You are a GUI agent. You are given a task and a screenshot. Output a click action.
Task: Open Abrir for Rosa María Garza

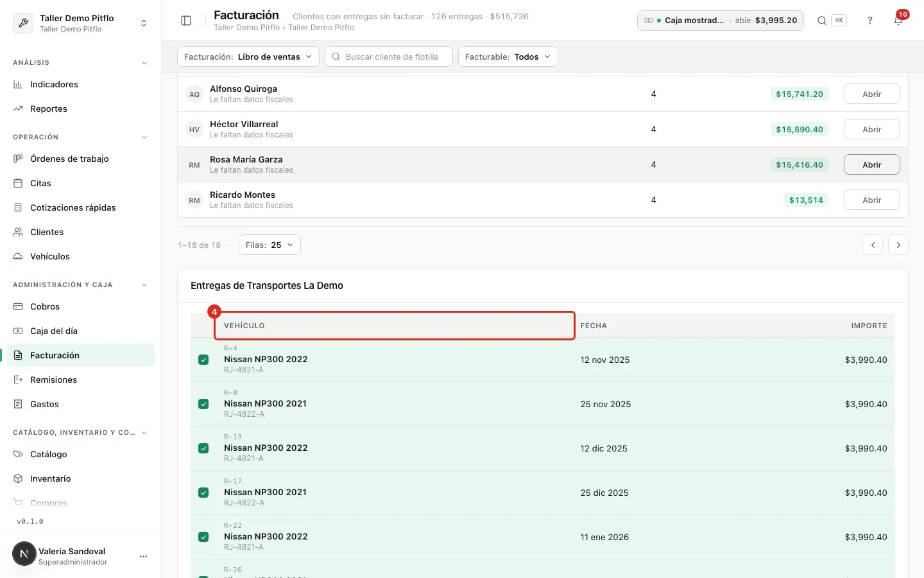871,164
